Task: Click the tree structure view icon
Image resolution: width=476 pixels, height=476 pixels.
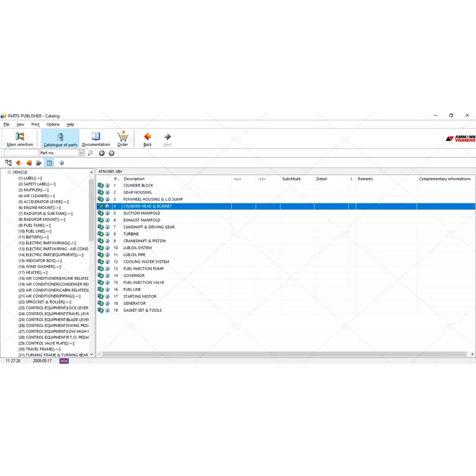Action: (8, 163)
